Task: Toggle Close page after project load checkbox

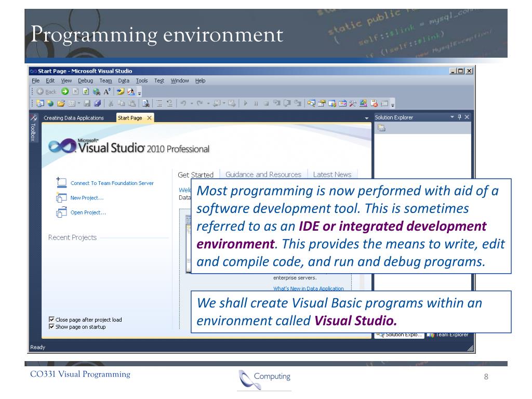Action: click(x=51, y=320)
